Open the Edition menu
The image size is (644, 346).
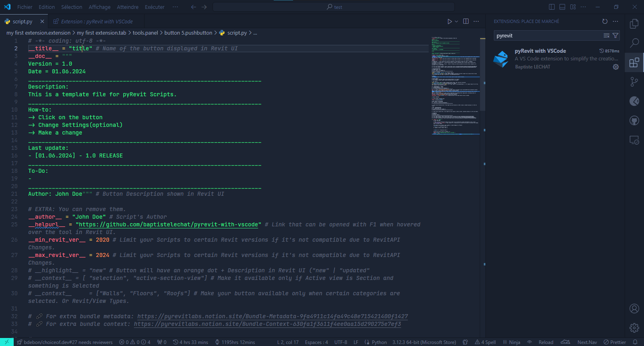point(47,7)
